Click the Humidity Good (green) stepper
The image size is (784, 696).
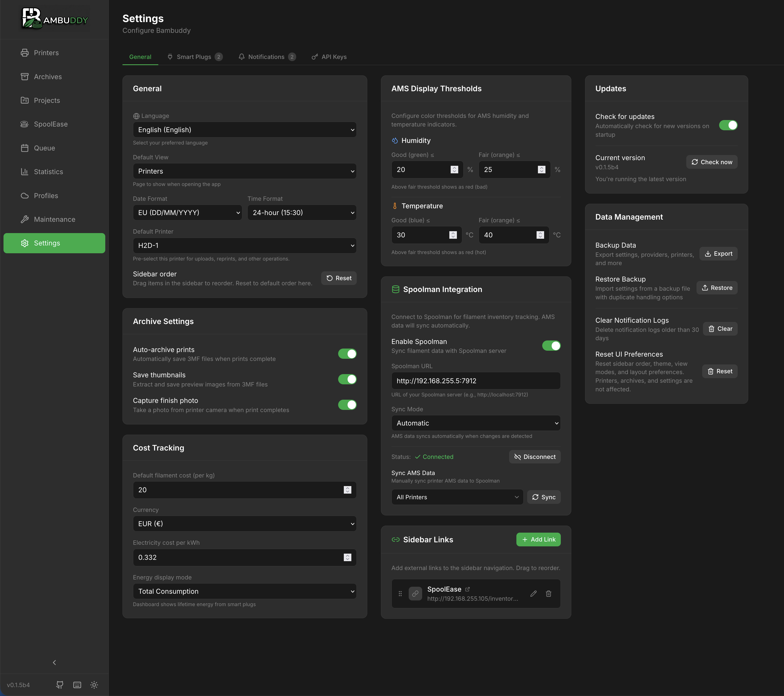(454, 170)
